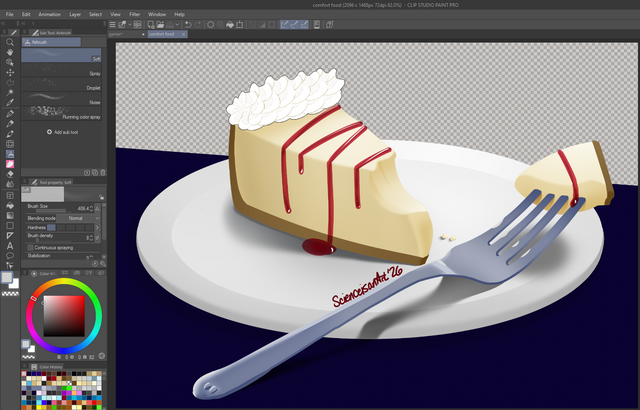Screen dimensions: 640x410
Task: Close the comfort food tab
Action: [x=184, y=34]
